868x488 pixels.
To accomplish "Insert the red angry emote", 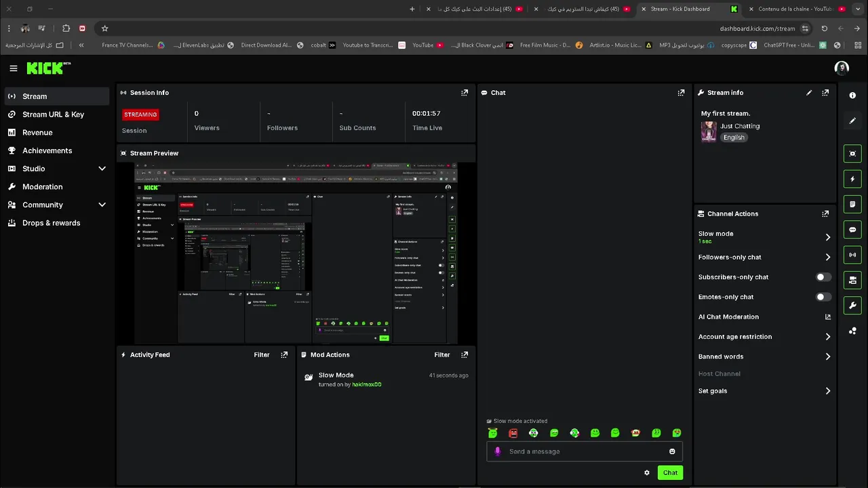I will coord(513,433).
